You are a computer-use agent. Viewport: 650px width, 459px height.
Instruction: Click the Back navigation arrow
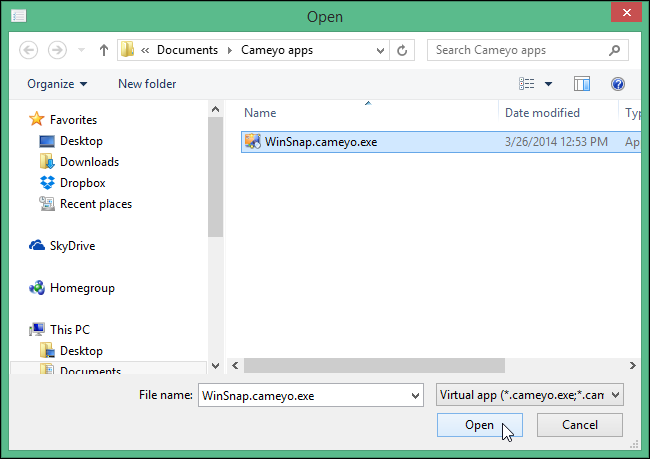(x=29, y=51)
